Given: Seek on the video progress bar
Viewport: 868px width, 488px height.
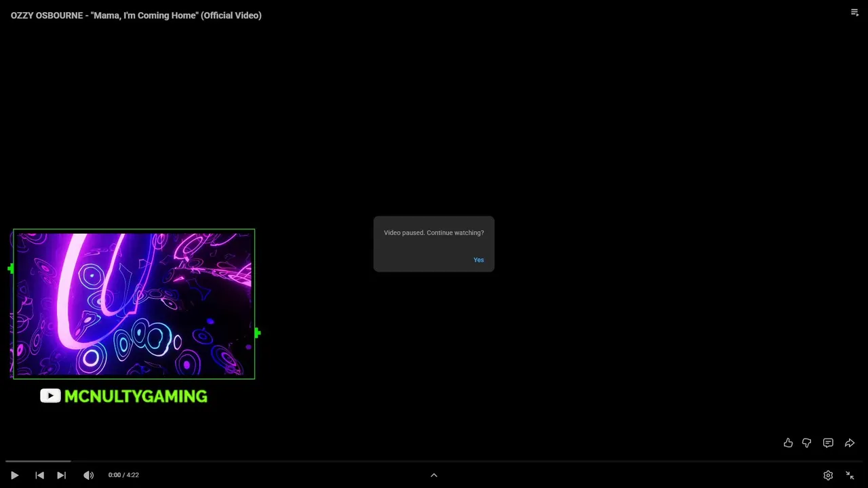Looking at the screenshot, I should [x=434, y=462].
